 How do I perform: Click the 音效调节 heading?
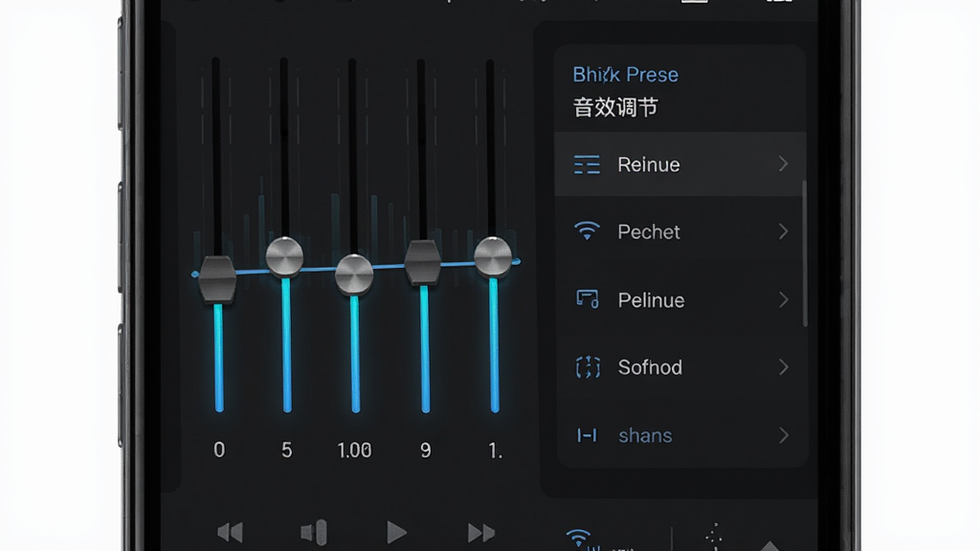(615, 107)
